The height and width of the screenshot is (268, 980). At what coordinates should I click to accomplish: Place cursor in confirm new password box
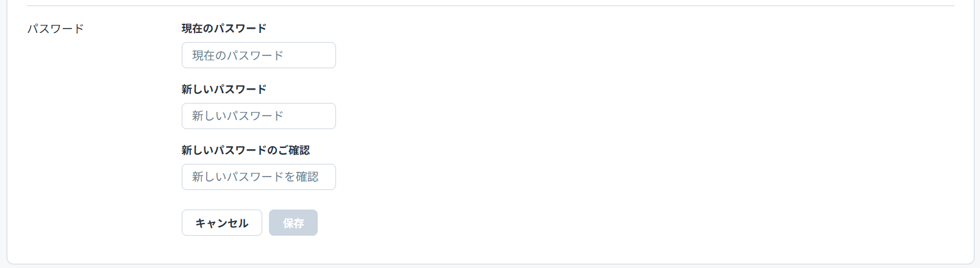tap(259, 177)
